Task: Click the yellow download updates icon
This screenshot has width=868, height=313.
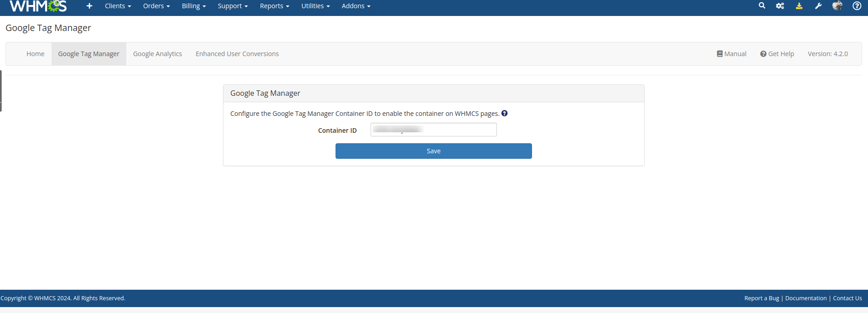Action: point(799,6)
